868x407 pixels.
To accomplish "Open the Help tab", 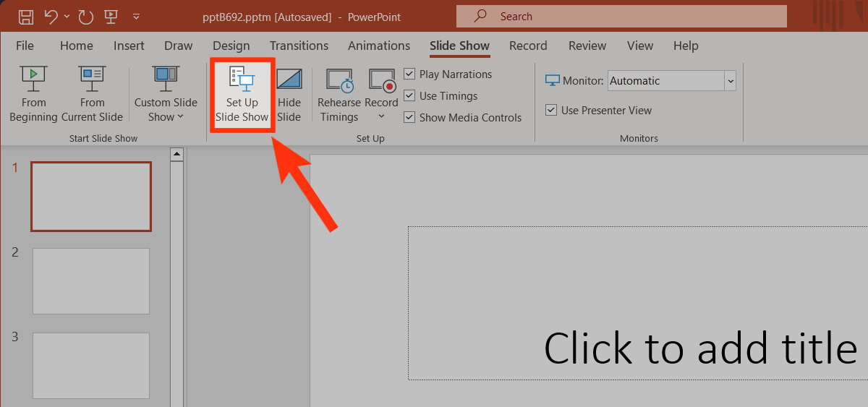I will (685, 46).
